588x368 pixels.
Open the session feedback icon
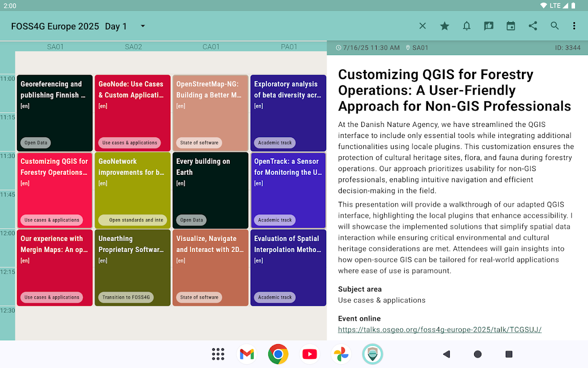click(x=489, y=26)
